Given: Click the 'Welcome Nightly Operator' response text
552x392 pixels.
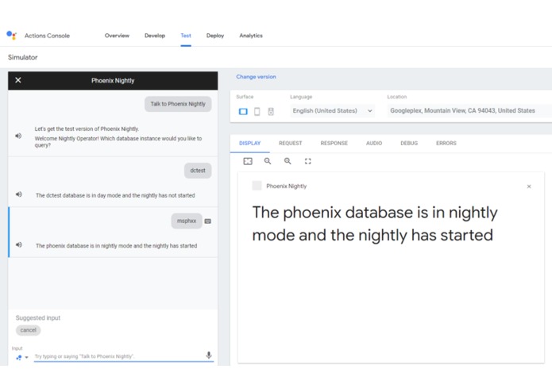Looking at the screenshot, I should coord(118,142).
